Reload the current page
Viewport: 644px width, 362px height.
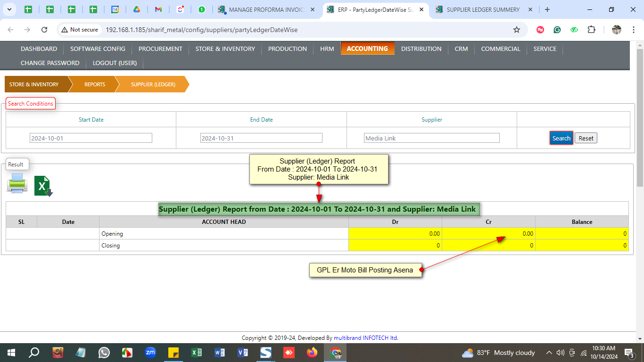tap(44, 30)
